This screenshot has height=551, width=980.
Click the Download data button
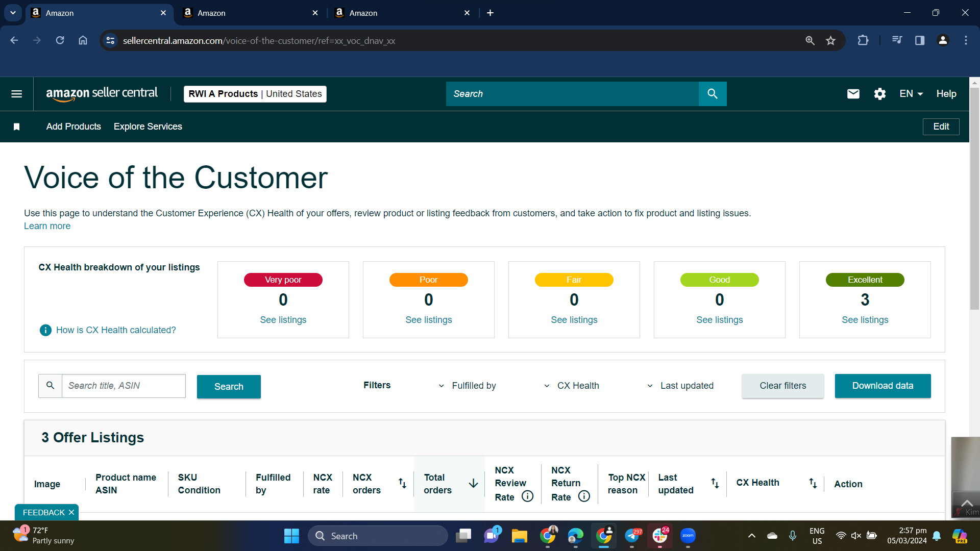point(883,386)
